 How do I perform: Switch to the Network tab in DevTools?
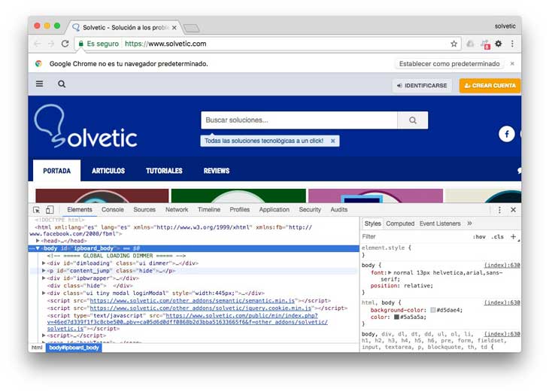(177, 209)
